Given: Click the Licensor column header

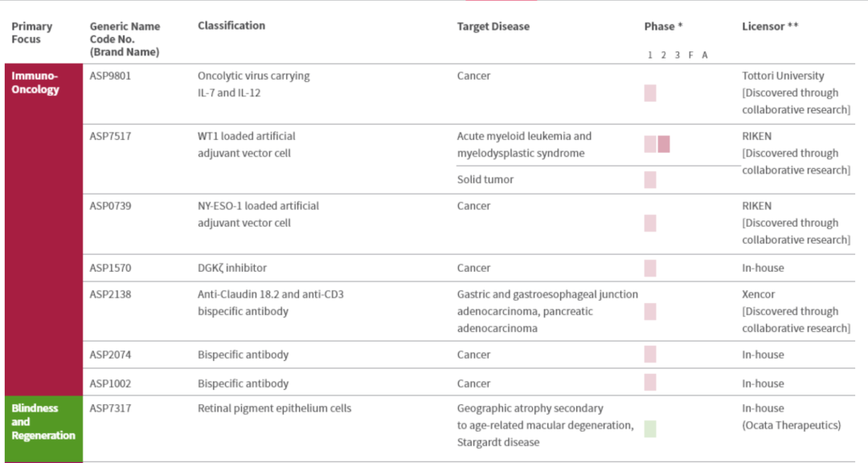Looking at the screenshot, I should [x=770, y=27].
